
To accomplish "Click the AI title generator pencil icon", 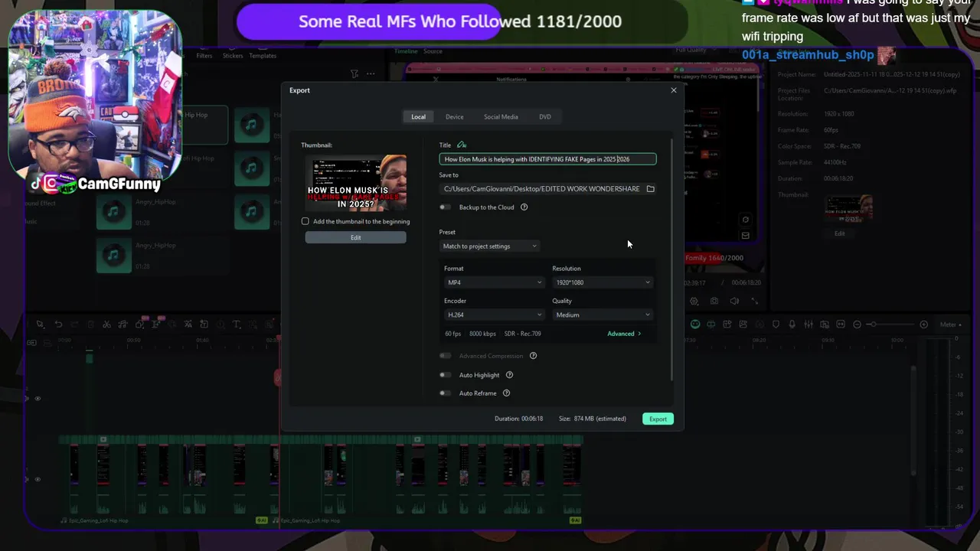I will (462, 145).
